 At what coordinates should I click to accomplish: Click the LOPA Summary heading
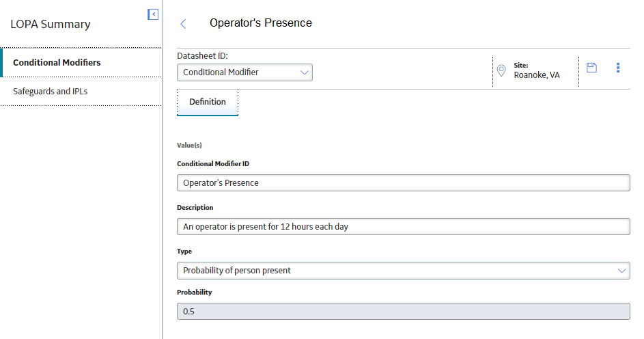click(x=51, y=24)
